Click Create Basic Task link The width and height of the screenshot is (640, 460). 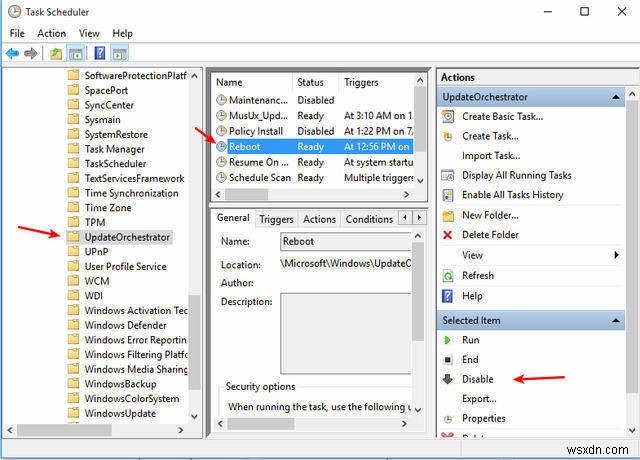[x=502, y=117]
